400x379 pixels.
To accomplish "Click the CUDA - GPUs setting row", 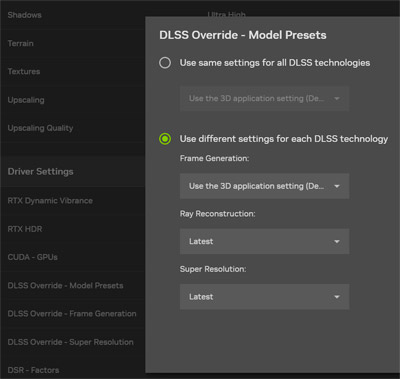I will point(73,257).
